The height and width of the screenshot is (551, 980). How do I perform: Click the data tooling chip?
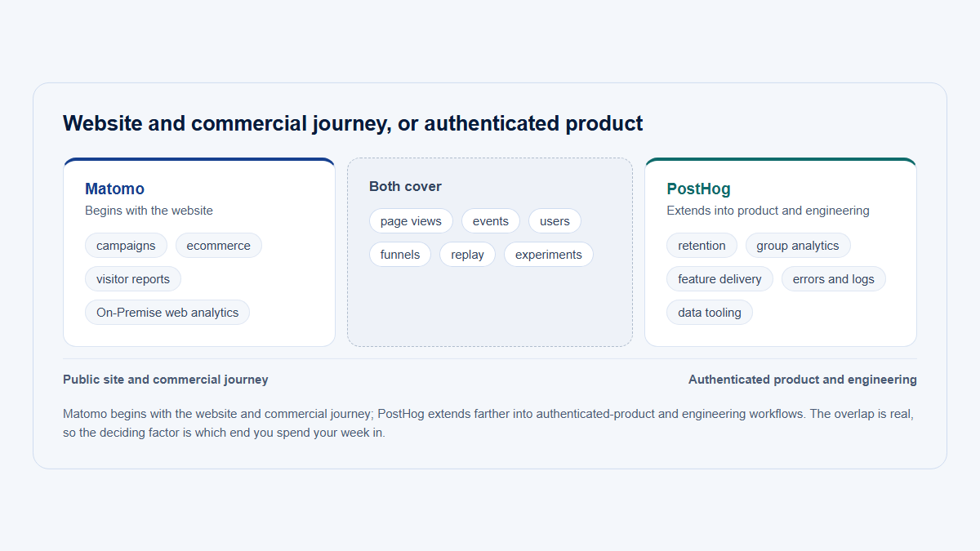(710, 313)
